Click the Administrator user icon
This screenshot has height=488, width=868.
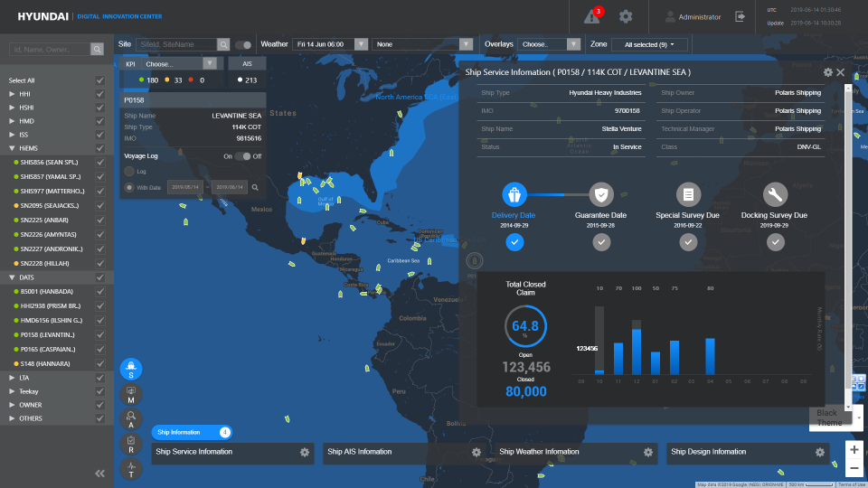tap(670, 16)
